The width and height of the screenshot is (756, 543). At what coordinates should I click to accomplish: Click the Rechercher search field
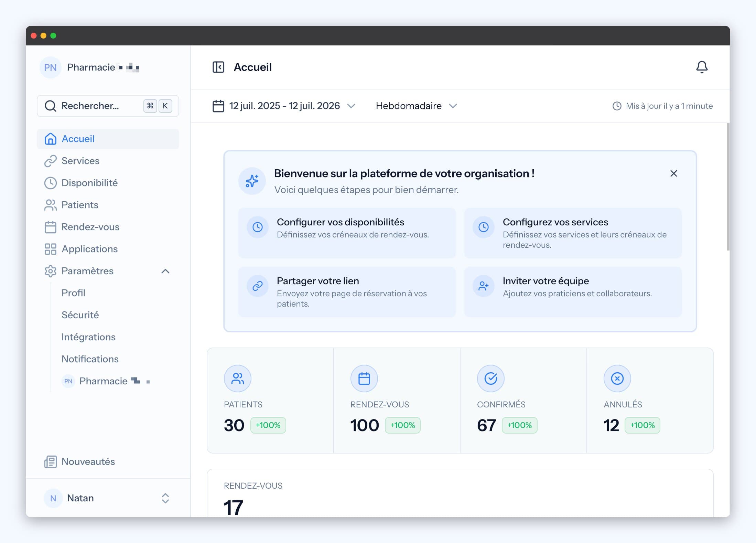pos(108,106)
